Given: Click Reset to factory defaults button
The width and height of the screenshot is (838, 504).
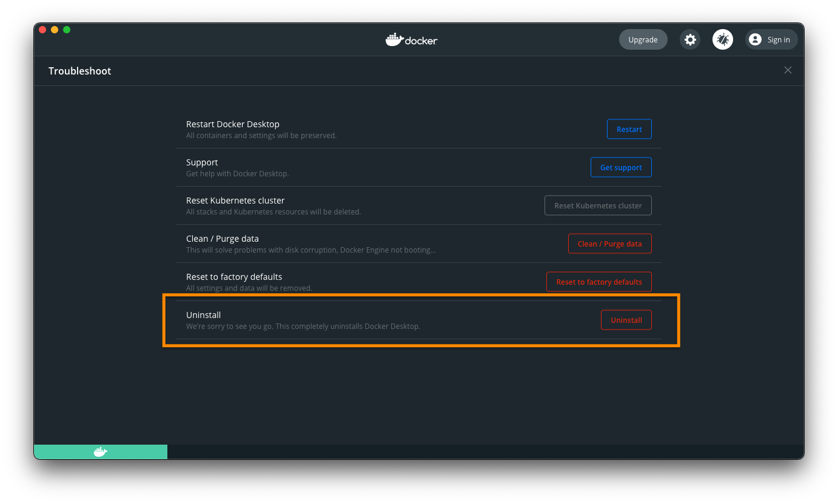Looking at the screenshot, I should tap(599, 282).
